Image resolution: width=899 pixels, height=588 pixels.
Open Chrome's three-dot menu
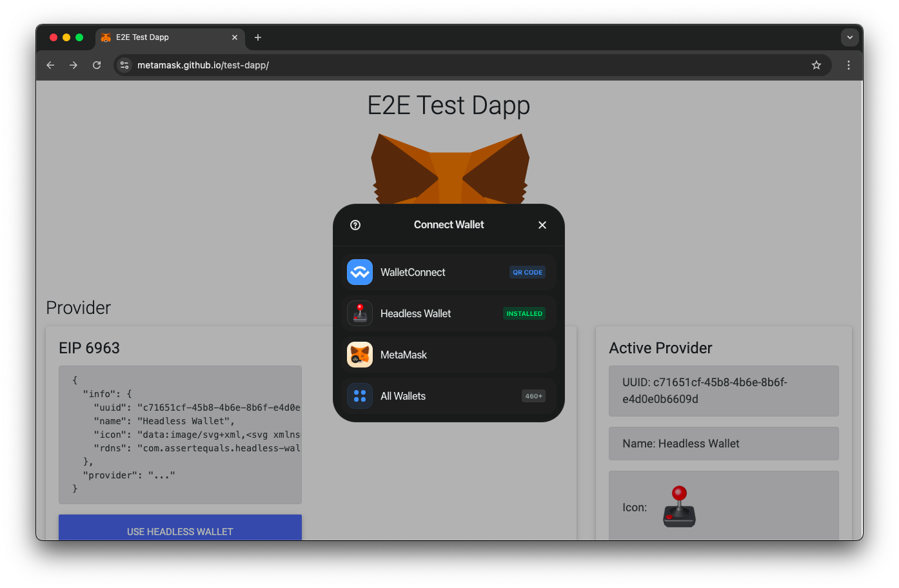[849, 65]
